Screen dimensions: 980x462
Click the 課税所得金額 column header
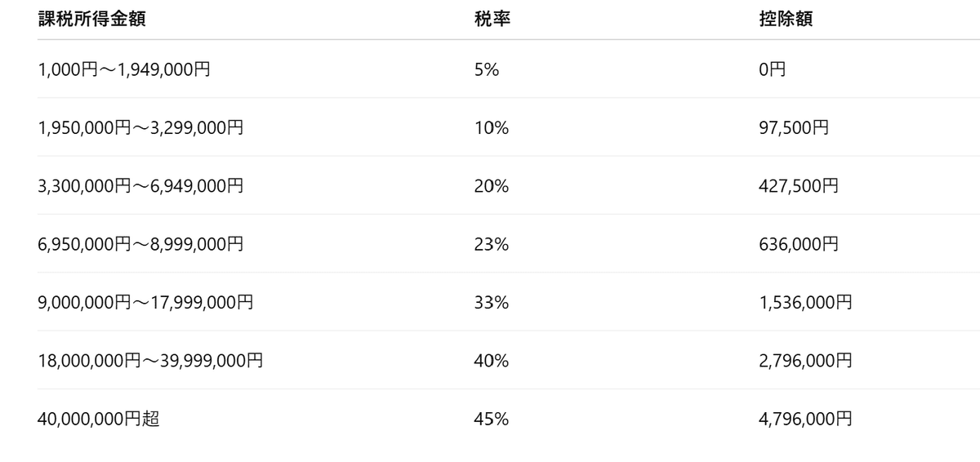click(x=91, y=20)
